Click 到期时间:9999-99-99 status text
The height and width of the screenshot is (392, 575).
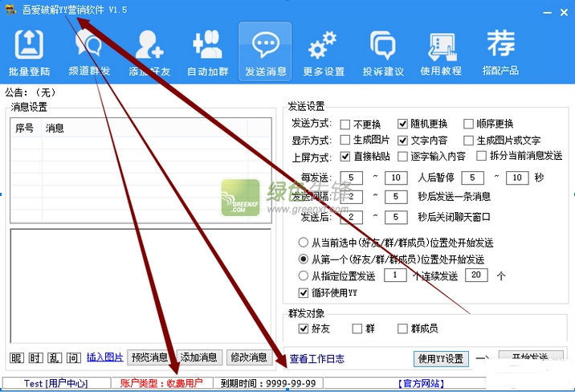[x=268, y=383]
